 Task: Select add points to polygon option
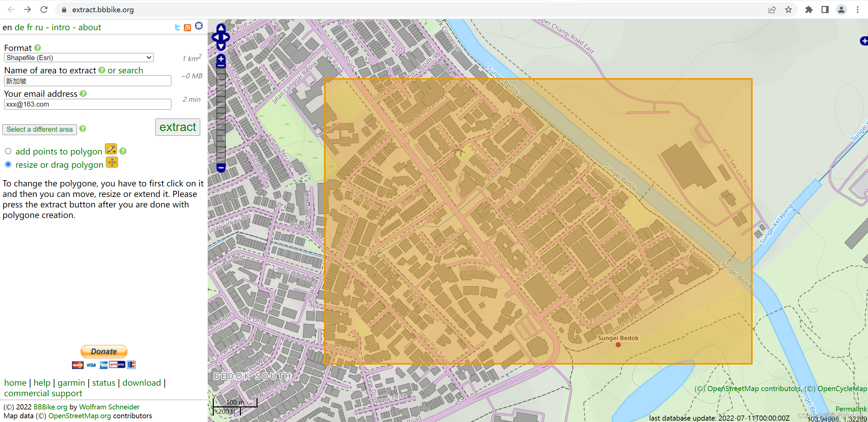[x=8, y=151]
